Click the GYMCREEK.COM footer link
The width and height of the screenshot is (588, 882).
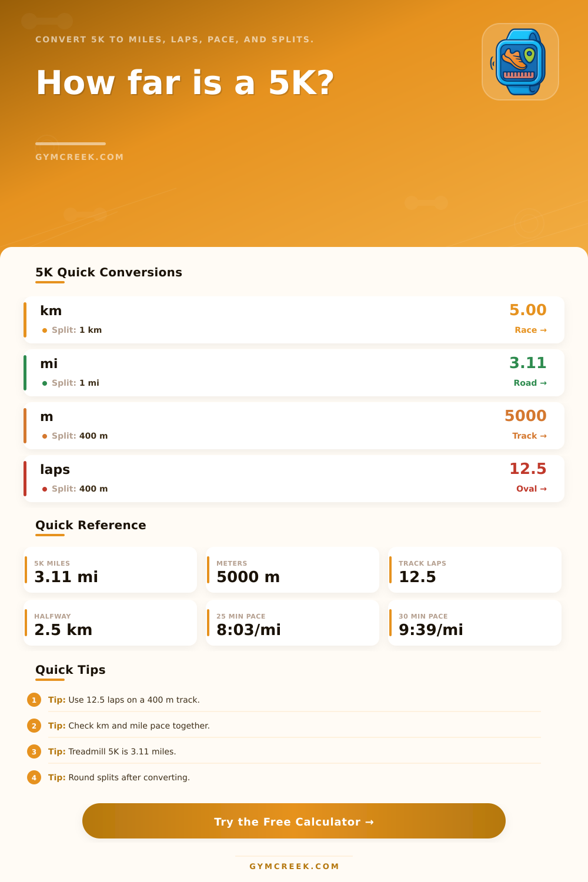(x=294, y=866)
